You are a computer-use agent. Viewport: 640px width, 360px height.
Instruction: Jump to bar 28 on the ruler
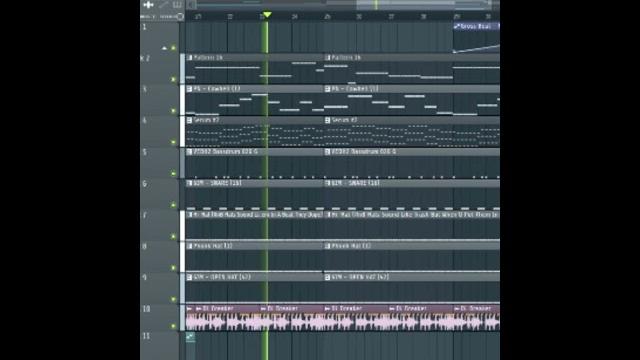tap(424, 17)
